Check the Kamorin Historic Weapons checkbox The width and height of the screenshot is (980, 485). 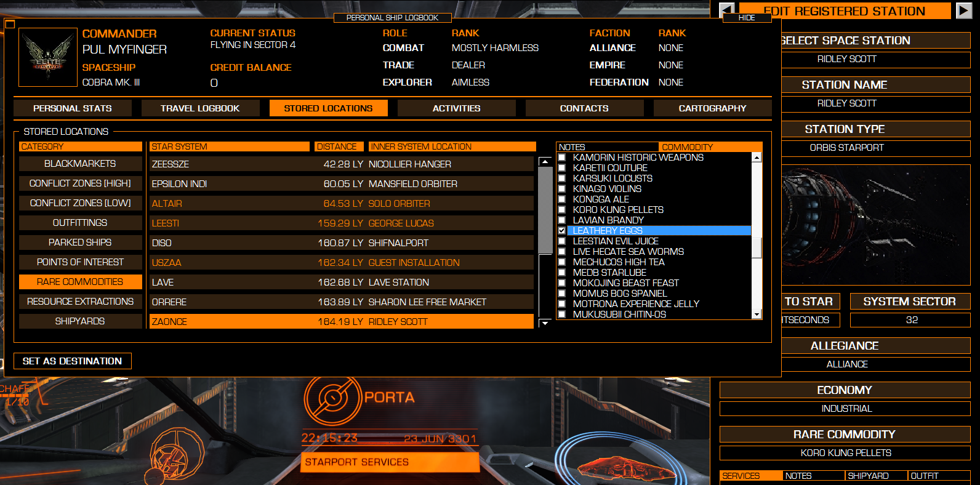coord(561,158)
